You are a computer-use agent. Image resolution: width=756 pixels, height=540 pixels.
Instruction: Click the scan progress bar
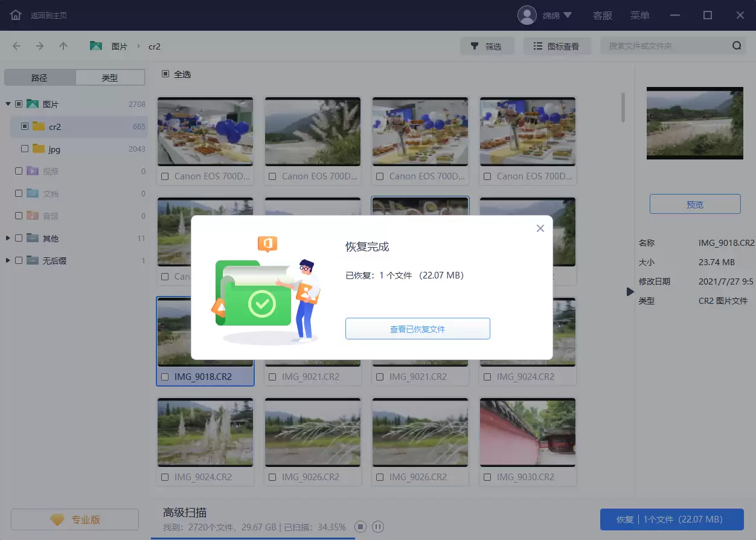pos(254,537)
